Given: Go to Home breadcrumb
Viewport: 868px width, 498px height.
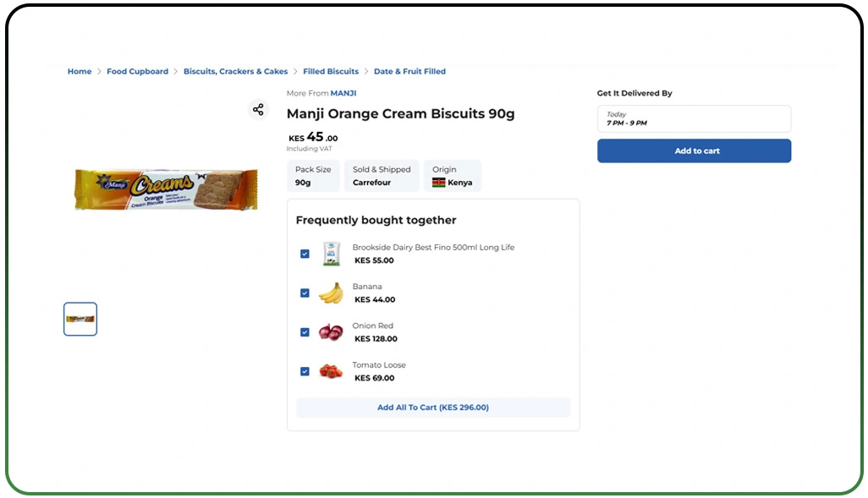Looking at the screenshot, I should point(80,72).
